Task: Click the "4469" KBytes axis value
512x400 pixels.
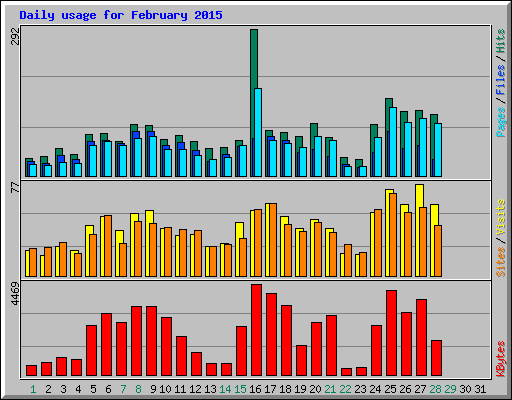Action: tap(15, 294)
